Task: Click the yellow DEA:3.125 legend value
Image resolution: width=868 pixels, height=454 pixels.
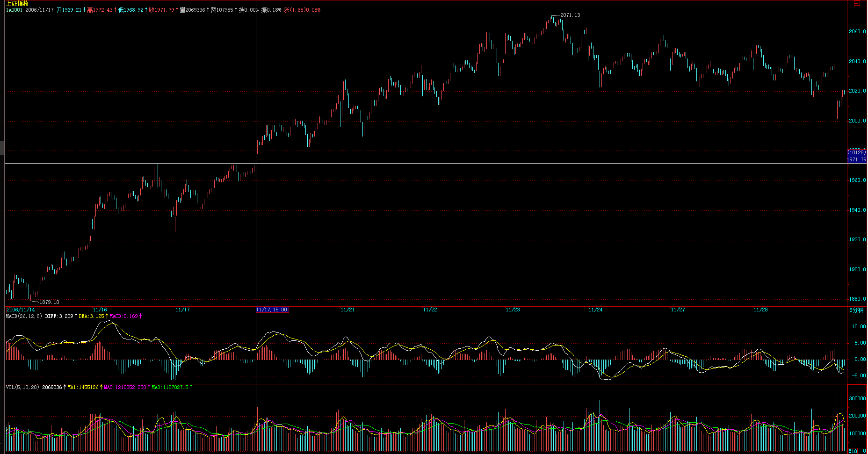Action: 91,317
